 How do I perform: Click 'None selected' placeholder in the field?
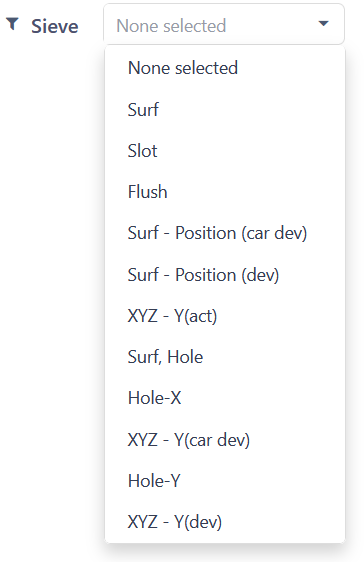point(171,26)
